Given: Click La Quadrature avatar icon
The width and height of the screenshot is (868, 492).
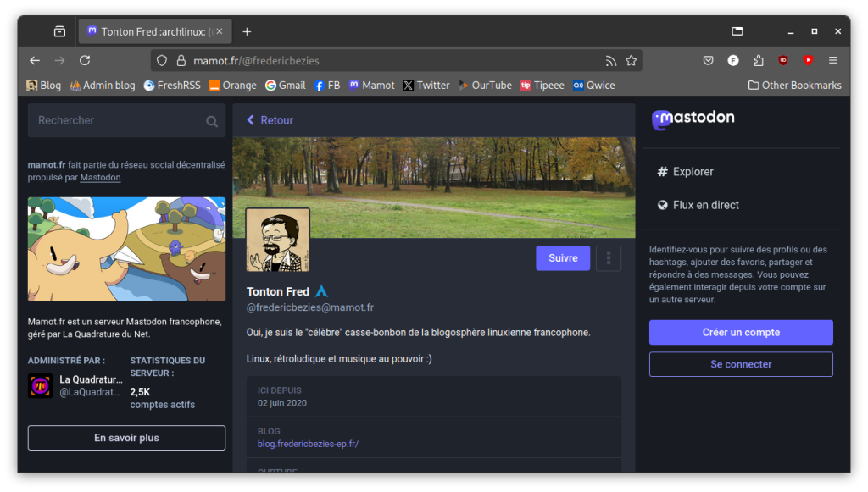Looking at the screenshot, I should click(x=41, y=386).
